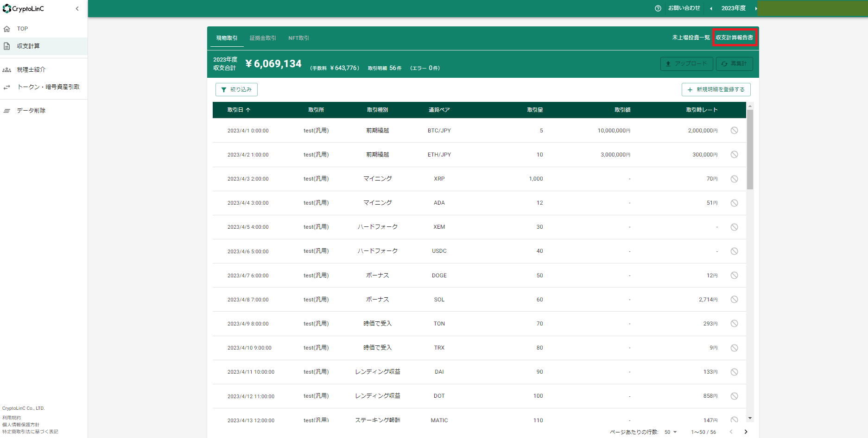This screenshot has height=438, width=868.
Task: Click the table scrollbar down arrow
Action: coord(750,418)
